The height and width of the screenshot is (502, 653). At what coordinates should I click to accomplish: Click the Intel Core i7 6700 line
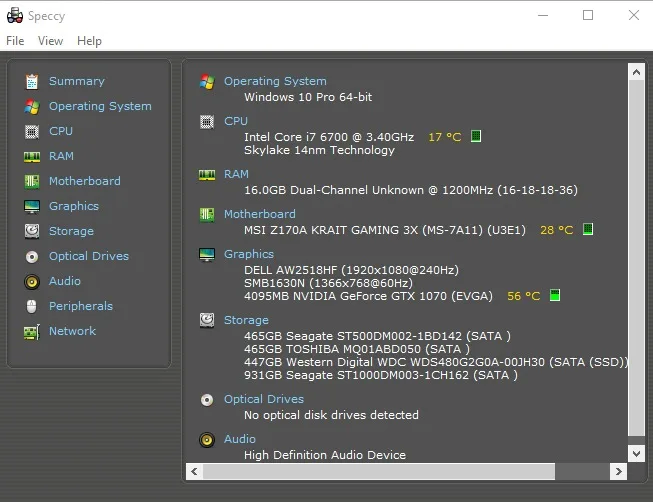tap(329, 137)
